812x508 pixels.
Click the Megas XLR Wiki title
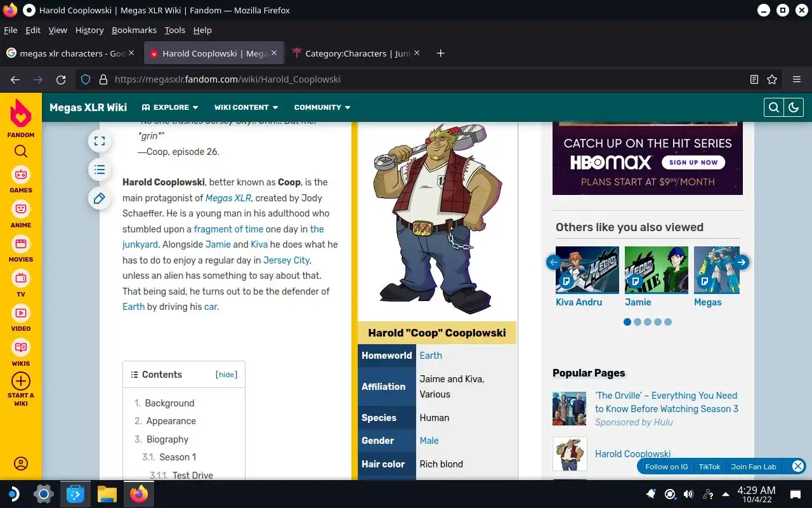click(88, 107)
